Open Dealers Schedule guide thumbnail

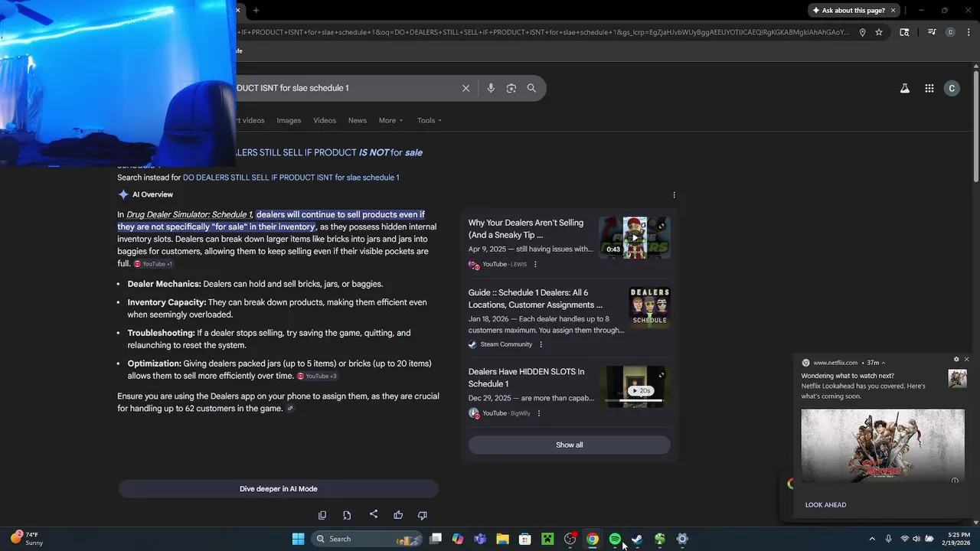point(649,308)
